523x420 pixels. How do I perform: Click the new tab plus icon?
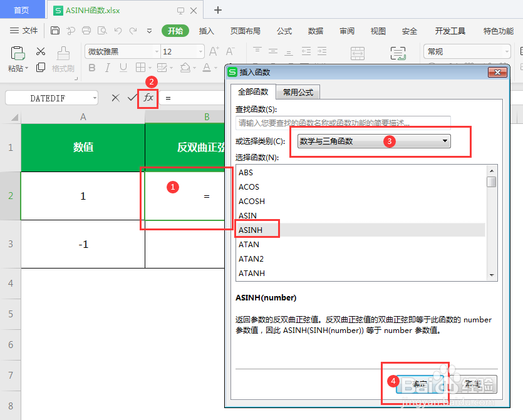[x=218, y=10]
